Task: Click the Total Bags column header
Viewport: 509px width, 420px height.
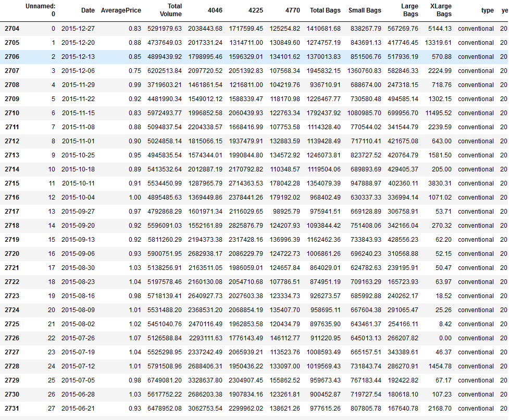Action: click(x=325, y=10)
